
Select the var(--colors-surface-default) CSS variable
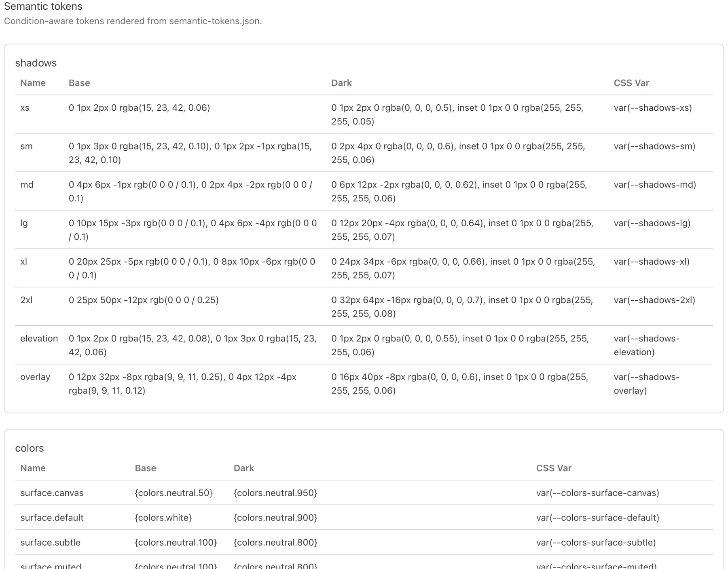(598, 518)
